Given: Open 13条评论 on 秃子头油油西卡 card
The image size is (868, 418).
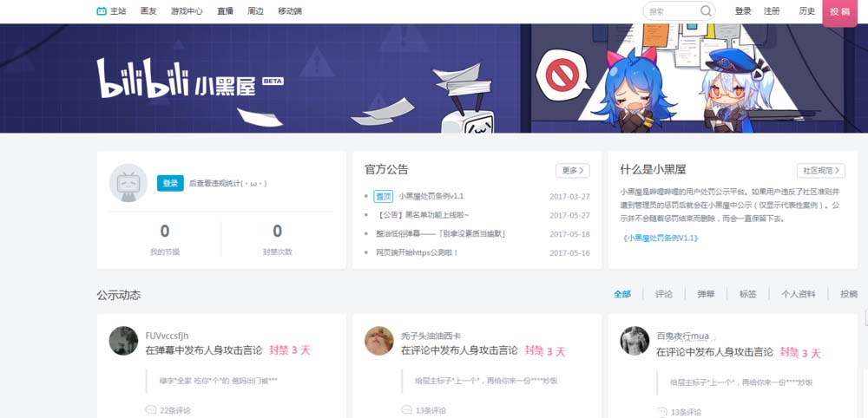Looking at the screenshot, I should (431, 410).
